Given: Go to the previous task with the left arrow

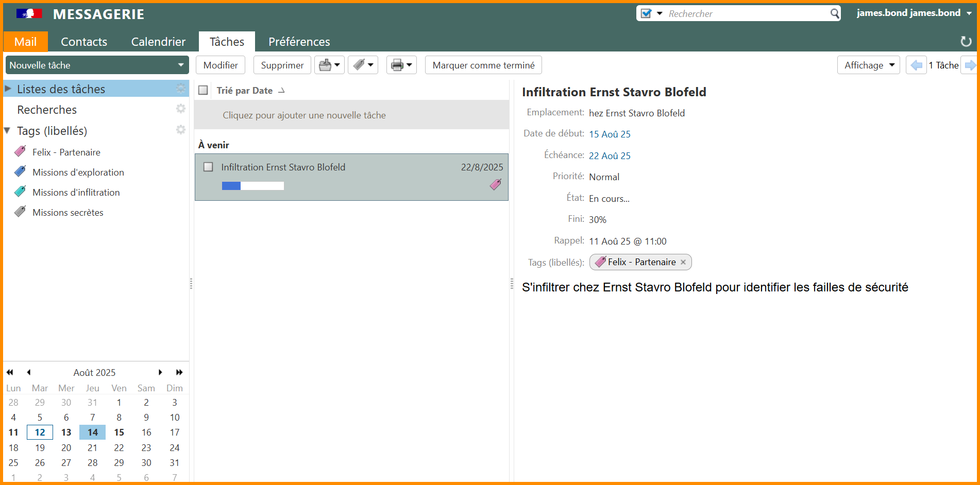Looking at the screenshot, I should [916, 65].
